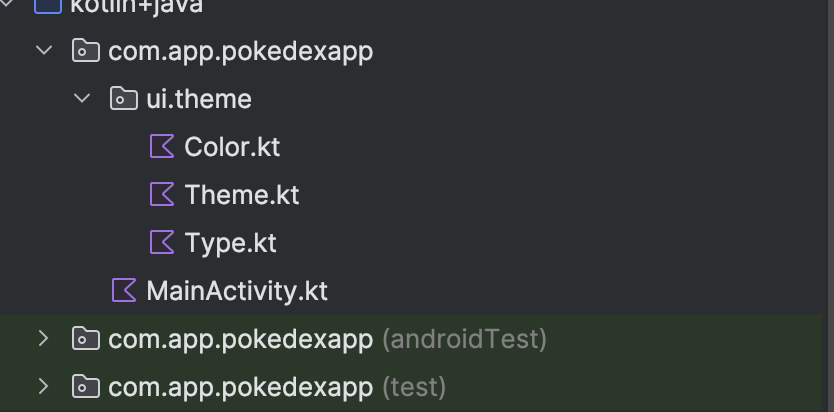The image size is (834, 412).
Task: Select the (test) package row label
Action: click(277, 387)
